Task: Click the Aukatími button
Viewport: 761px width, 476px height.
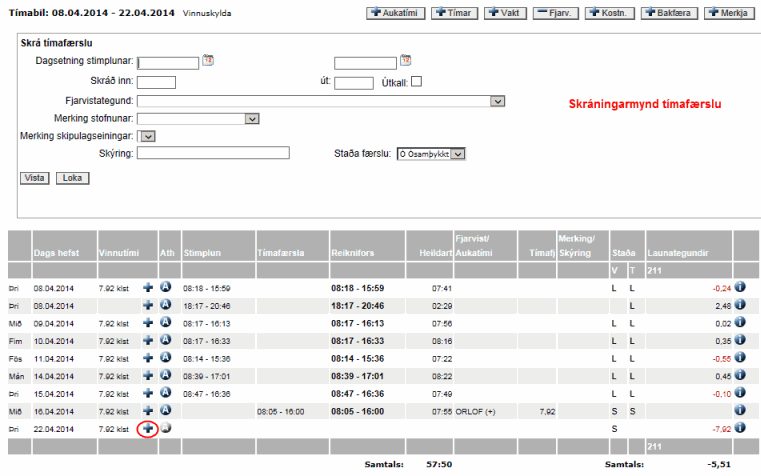Action: [x=396, y=13]
